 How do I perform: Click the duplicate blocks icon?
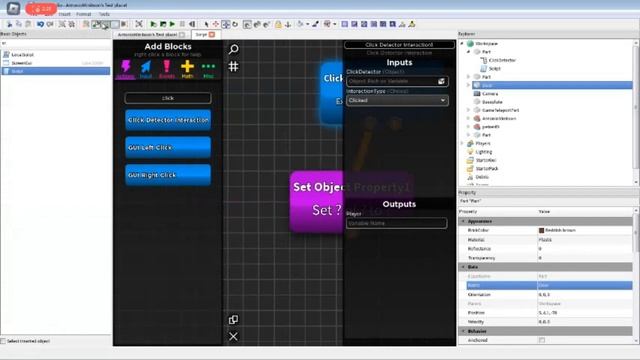[233, 319]
